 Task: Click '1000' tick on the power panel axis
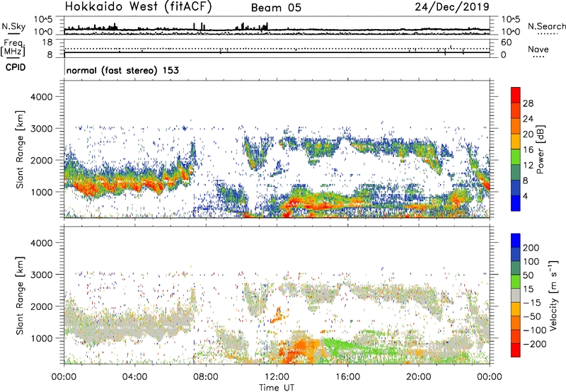(x=42, y=192)
